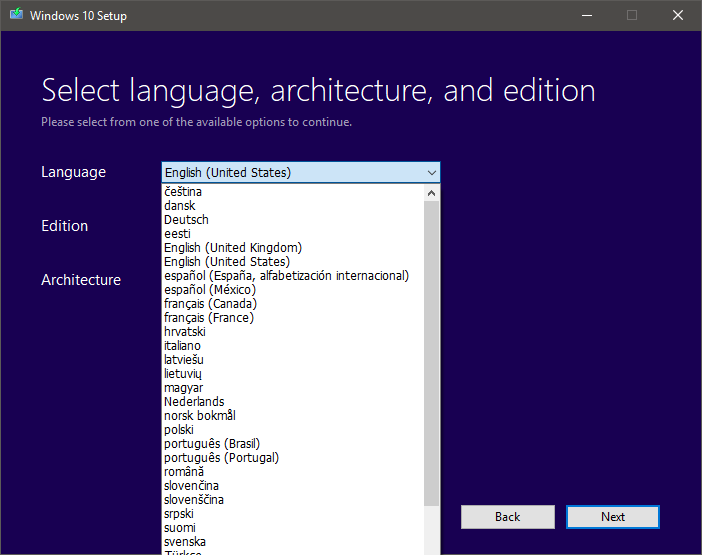Select português (Brasil) option
The image size is (702, 555).
point(293,444)
